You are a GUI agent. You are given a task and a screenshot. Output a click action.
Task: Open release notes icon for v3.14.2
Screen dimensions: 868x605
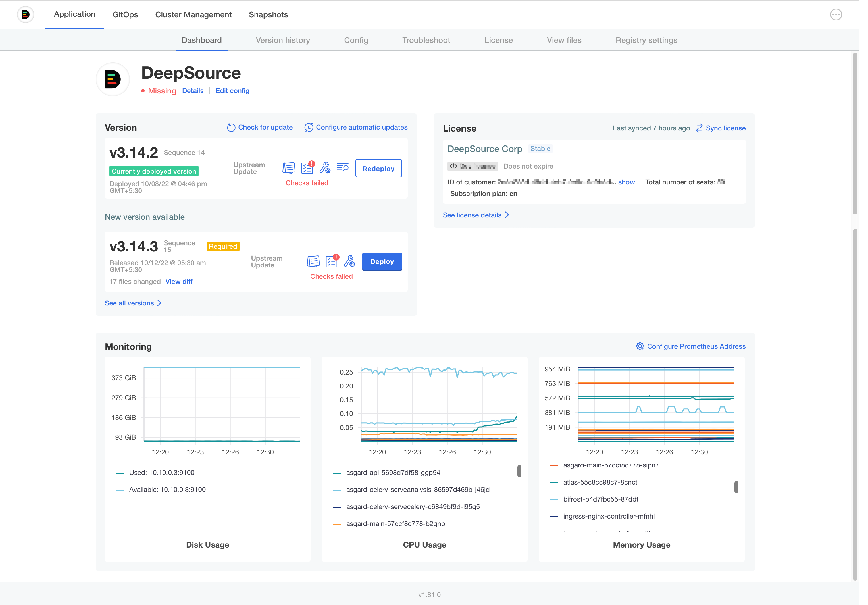pyautogui.click(x=289, y=168)
